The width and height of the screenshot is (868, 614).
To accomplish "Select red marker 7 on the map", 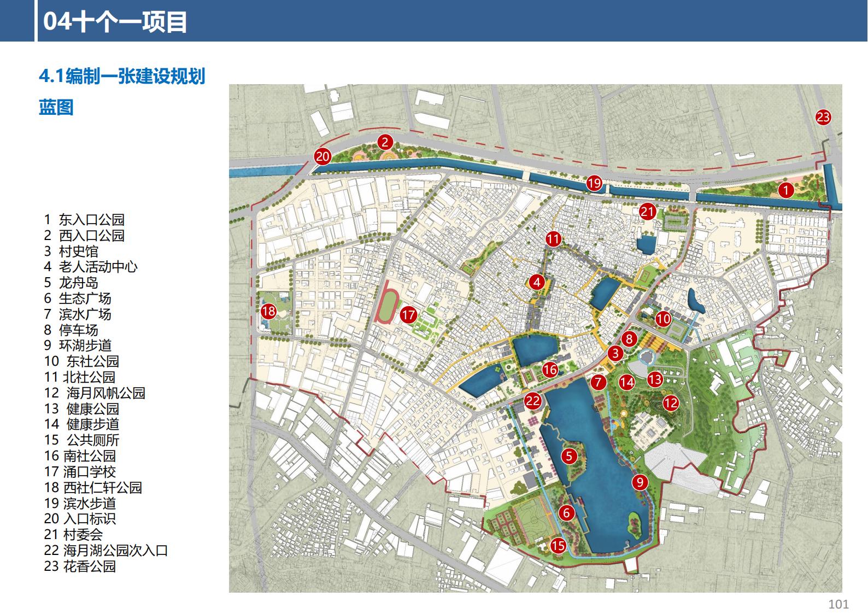I will point(599,382).
